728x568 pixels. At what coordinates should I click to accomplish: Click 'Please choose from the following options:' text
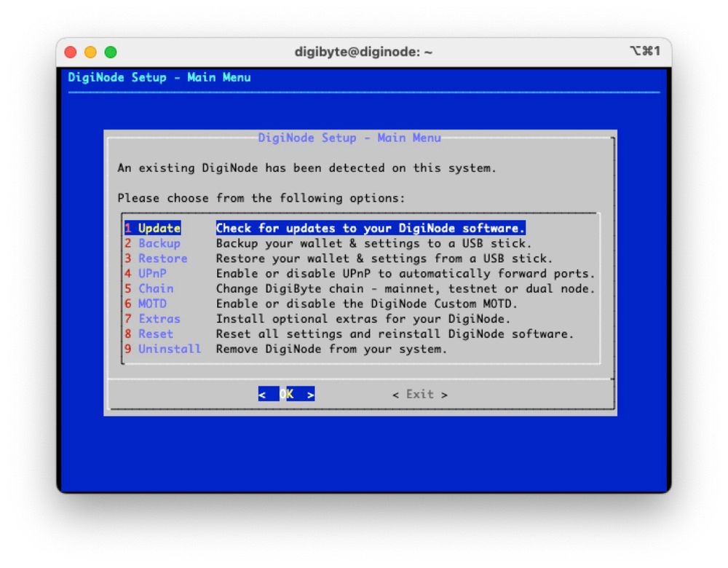261,198
